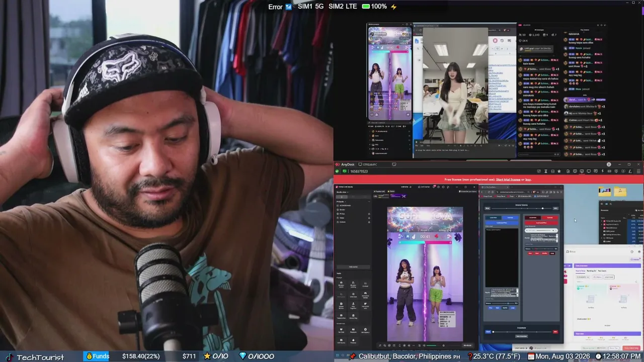Click the red Load Local Files button
Image resolution: width=644 pixels, height=362 pixels.
[x=541, y=222]
